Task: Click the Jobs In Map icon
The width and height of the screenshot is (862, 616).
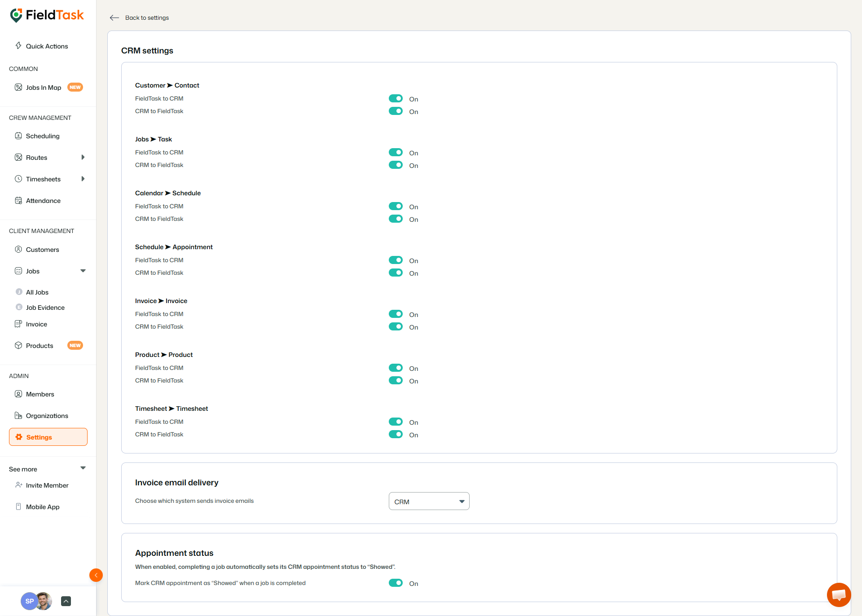Action: 18,87
